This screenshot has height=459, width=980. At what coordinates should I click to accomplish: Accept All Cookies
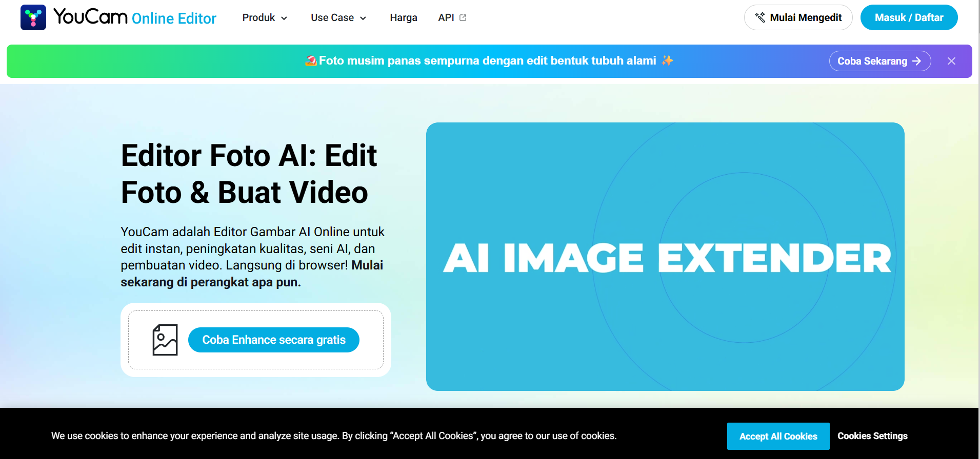[778, 436]
